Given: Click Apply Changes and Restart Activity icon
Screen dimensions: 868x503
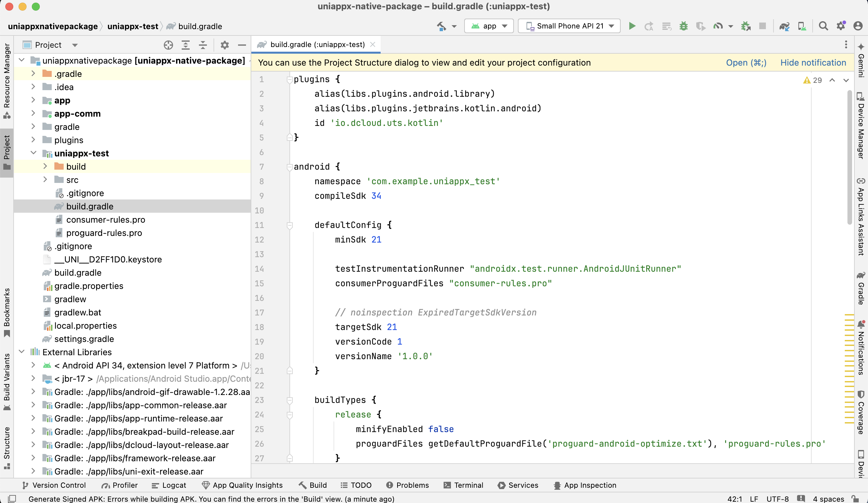Looking at the screenshot, I should pyautogui.click(x=649, y=26).
